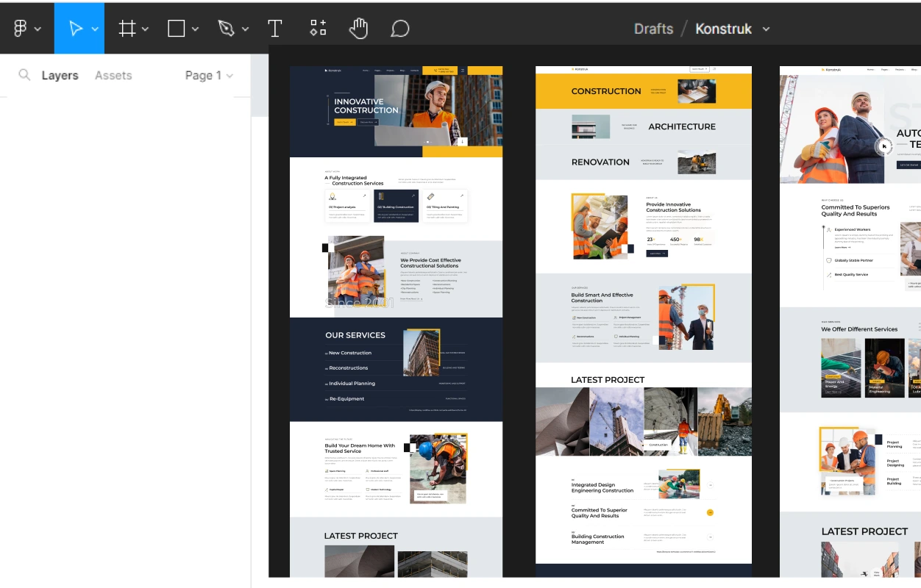Open the Pen tool dropdown options
The width and height of the screenshot is (921, 588).
245,28
